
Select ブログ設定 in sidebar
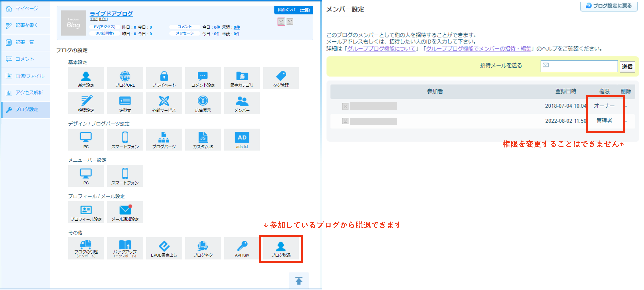tap(26, 109)
